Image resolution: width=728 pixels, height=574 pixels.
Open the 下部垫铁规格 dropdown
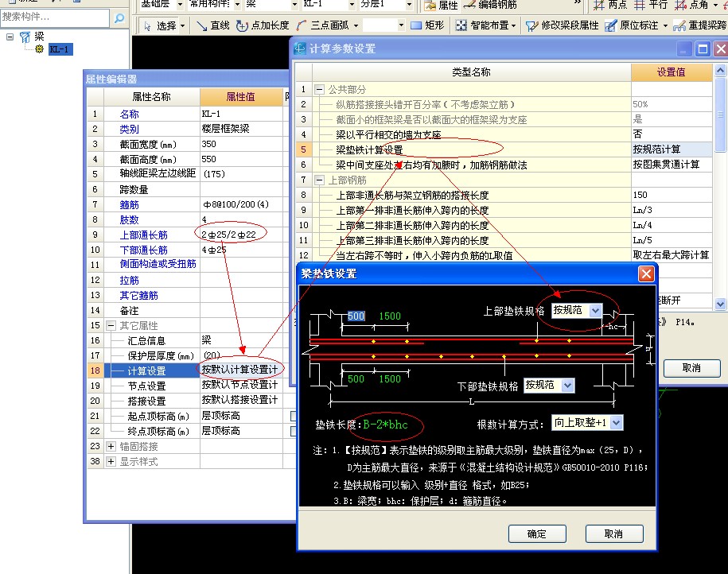(567, 385)
